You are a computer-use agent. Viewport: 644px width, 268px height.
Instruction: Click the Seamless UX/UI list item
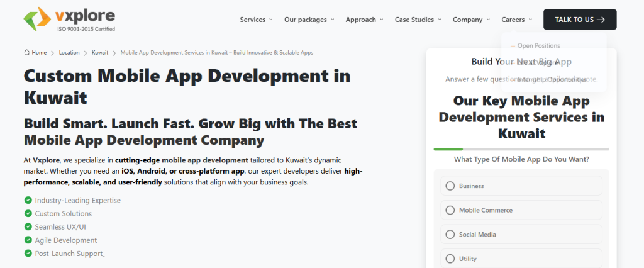60,226
